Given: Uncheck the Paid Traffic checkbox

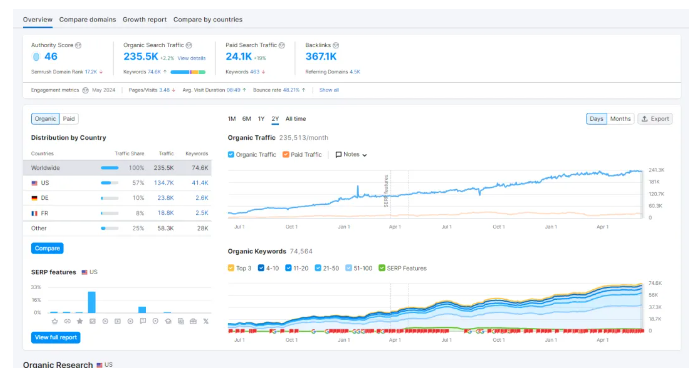Looking at the screenshot, I should click(x=286, y=154).
